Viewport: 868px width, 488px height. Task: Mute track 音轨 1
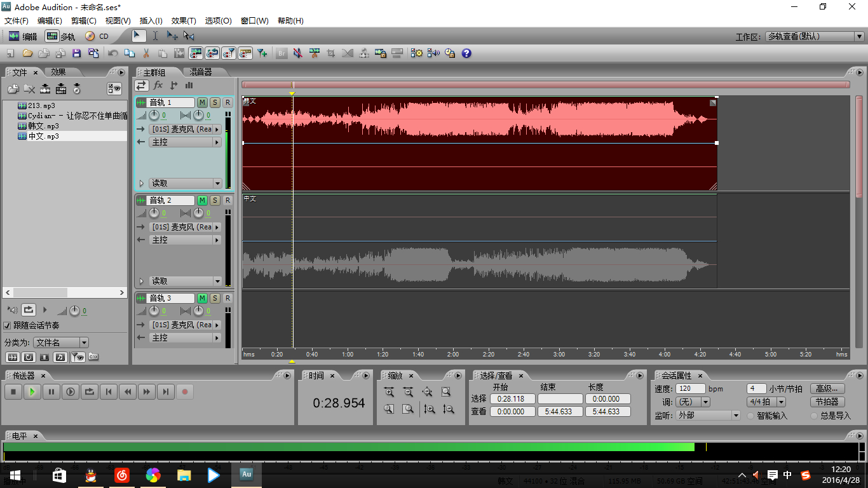(202, 102)
